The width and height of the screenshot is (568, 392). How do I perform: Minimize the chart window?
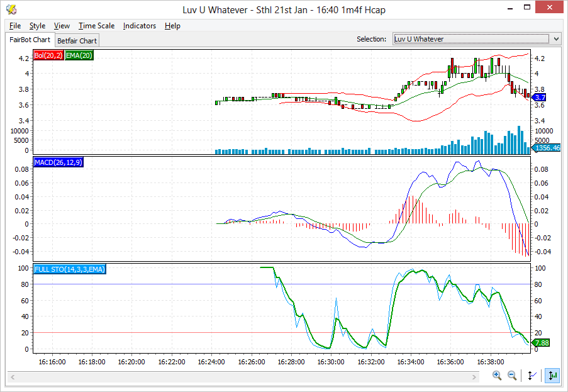(510, 8)
